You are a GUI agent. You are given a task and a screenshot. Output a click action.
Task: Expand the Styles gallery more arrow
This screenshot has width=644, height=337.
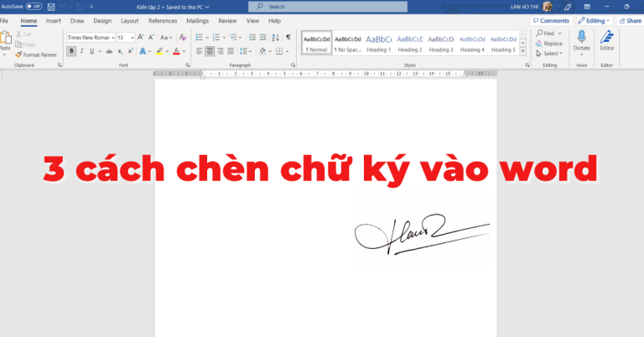click(523, 51)
